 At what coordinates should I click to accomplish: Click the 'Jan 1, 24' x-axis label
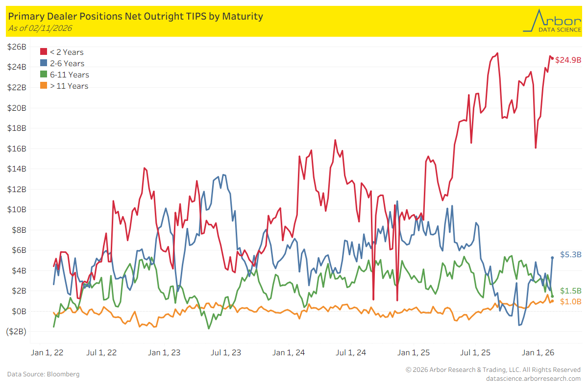pos(289,352)
